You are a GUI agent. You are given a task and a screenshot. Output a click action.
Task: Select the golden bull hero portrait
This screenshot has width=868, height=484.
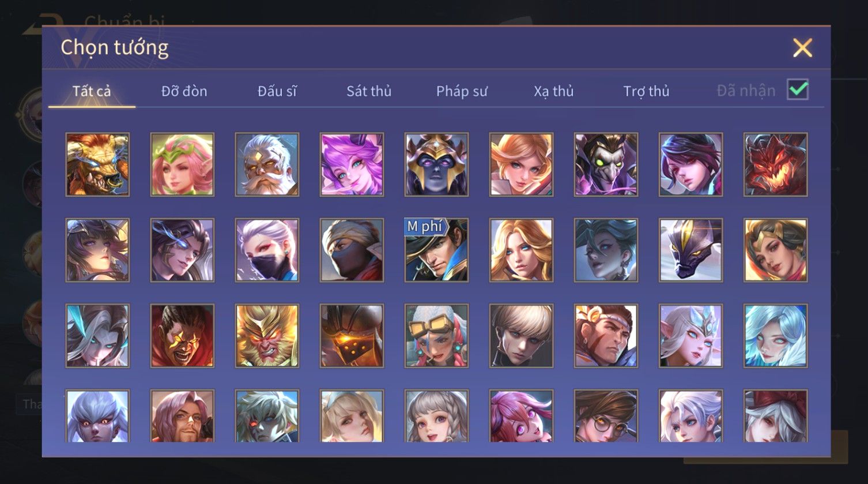tap(97, 164)
